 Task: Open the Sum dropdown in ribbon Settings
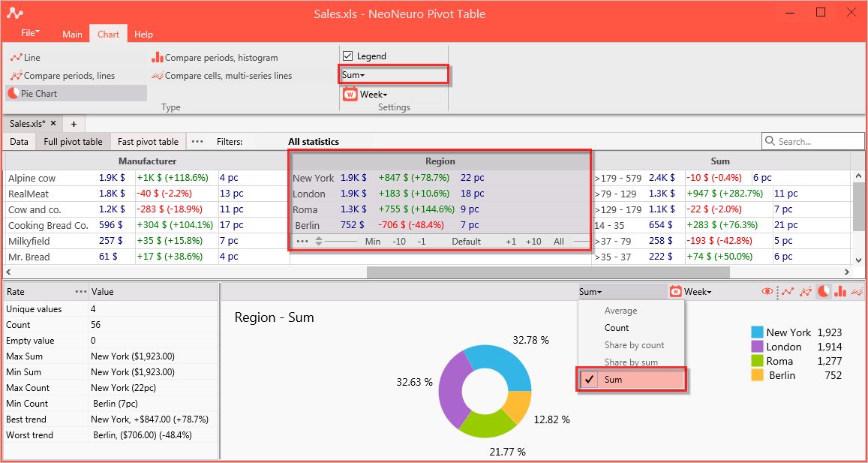click(394, 75)
